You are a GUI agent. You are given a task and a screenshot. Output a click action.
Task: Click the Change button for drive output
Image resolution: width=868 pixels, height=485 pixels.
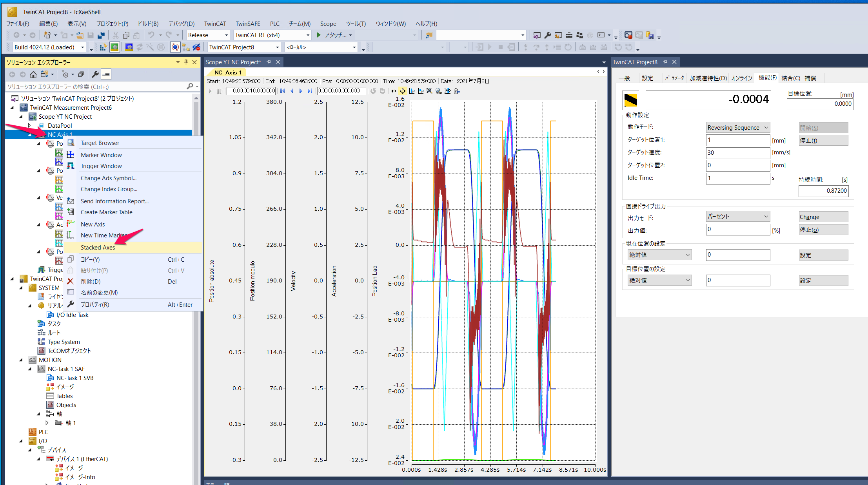click(x=823, y=217)
